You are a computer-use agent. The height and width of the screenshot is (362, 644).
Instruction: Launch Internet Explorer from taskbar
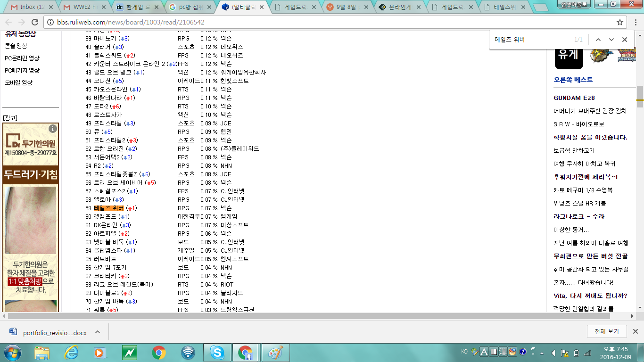[x=71, y=352]
